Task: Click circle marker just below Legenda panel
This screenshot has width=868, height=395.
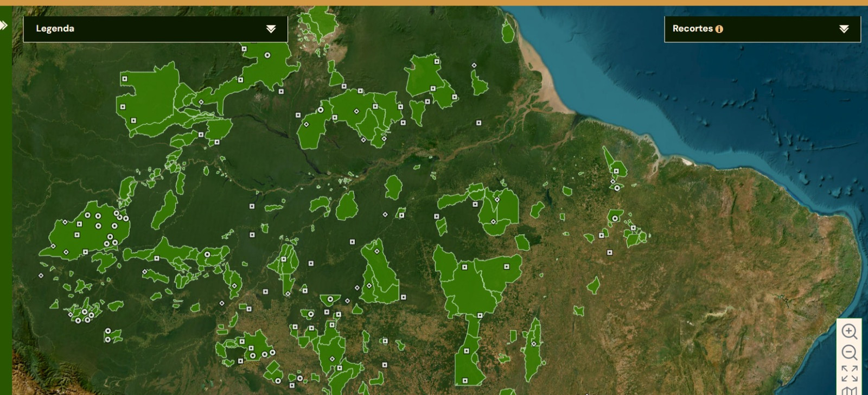Action: pos(267,55)
